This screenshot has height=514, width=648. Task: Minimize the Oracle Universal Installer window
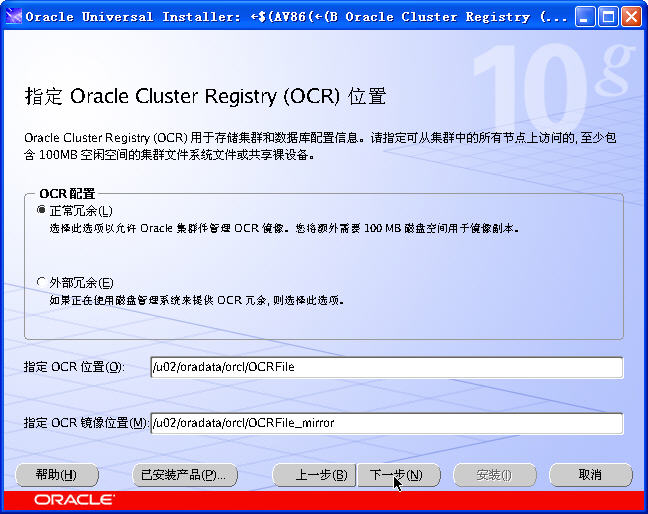tap(585, 17)
